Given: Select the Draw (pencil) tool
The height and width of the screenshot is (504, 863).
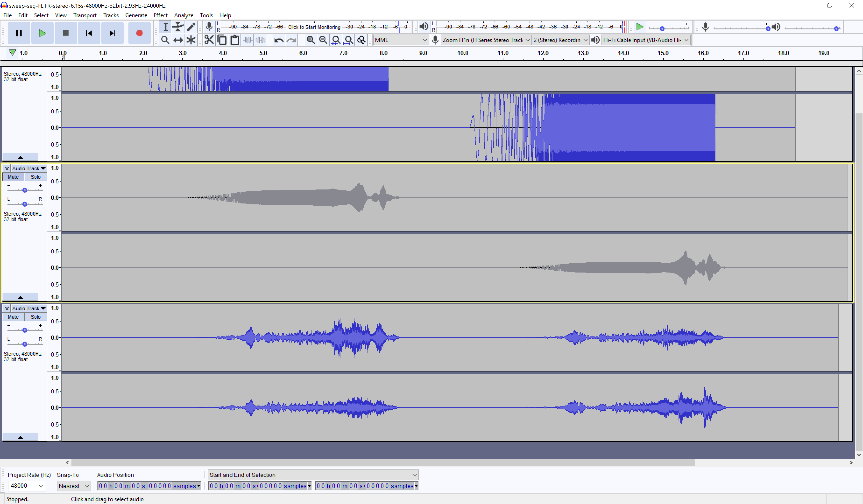Looking at the screenshot, I should 191,27.
